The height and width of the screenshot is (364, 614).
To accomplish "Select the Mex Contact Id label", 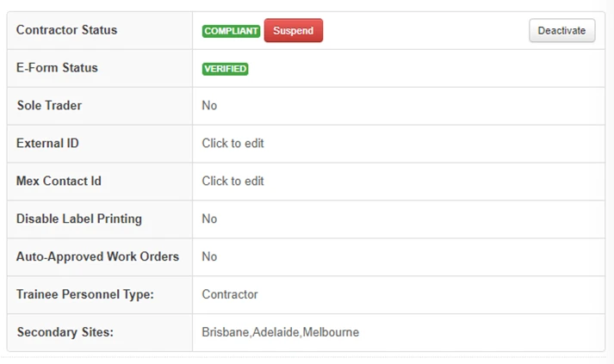I will click(59, 181).
